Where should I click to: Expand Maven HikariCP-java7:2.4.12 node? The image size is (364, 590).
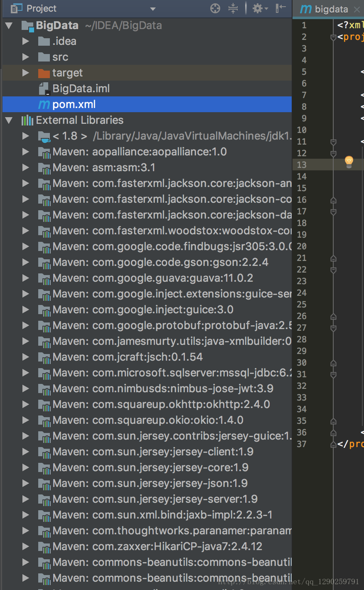click(26, 546)
